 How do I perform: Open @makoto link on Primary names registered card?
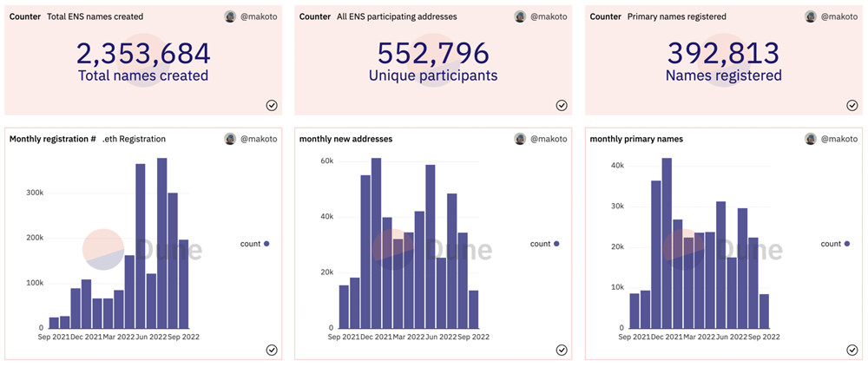(839, 16)
